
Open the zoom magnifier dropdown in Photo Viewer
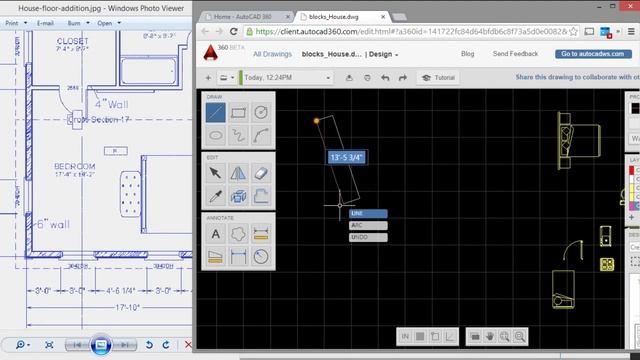point(23,345)
